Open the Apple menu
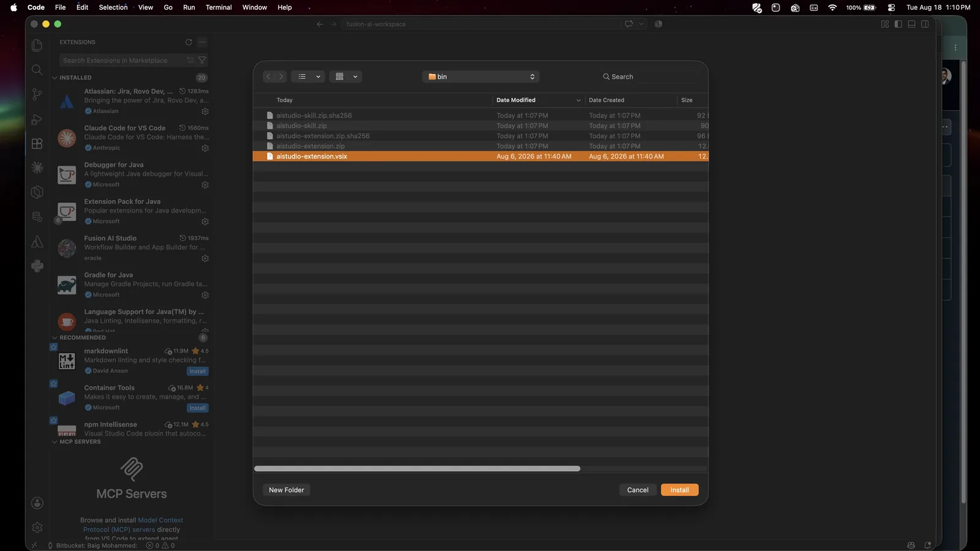This screenshot has width=980, height=551. pos(13,7)
